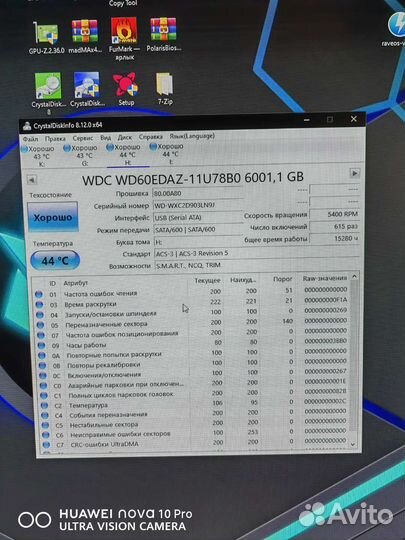Select the FurMark shortcut icon
This screenshot has width=405, height=540.
point(124,39)
